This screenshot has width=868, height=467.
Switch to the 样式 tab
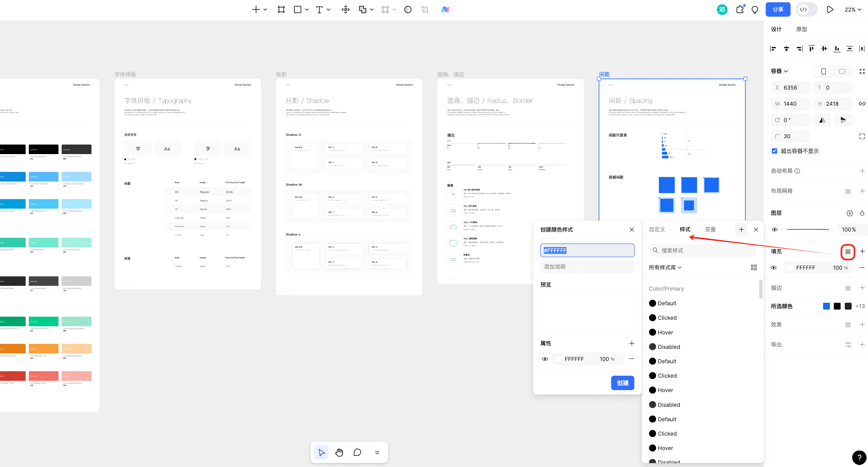pyautogui.click(x=685, y=229)
